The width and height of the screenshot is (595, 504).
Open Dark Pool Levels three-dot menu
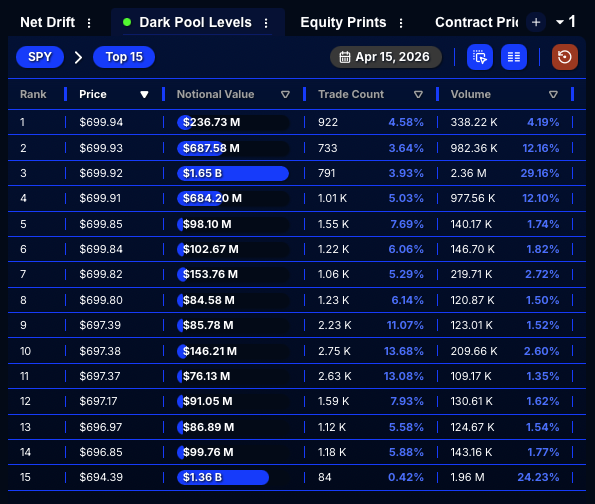(266, 23)
